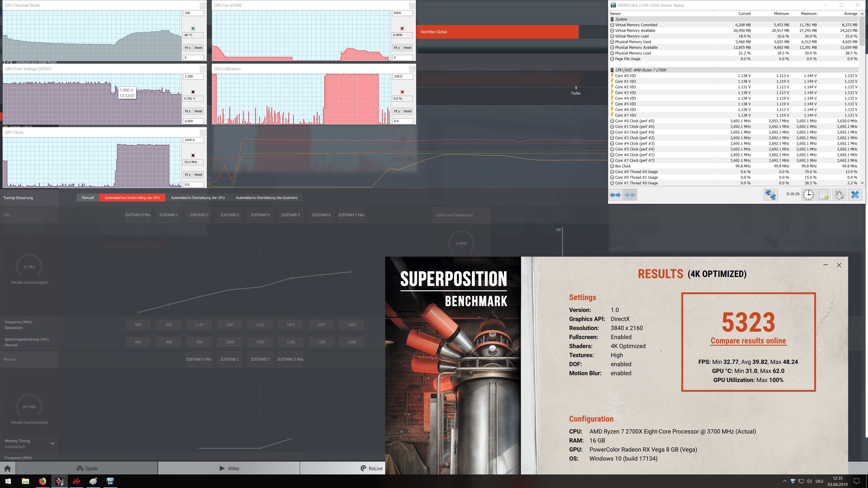Expand Memory Timing dropdown chevron
The height and width of the screenshot is (488, 868).
(52, 443)
